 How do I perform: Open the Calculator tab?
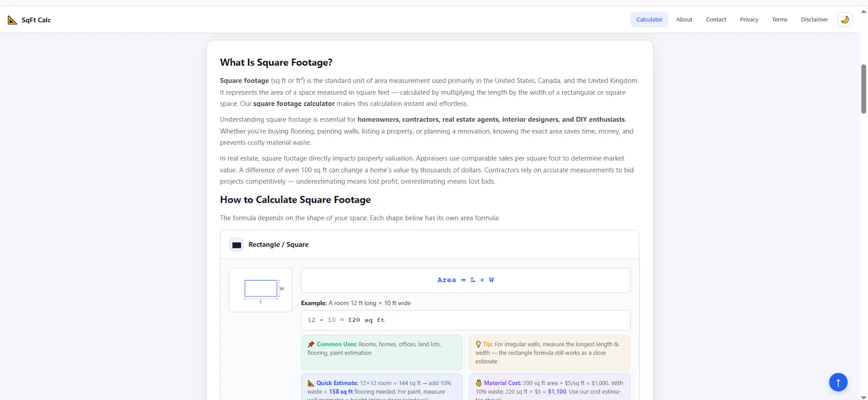[x=649, y=20]
